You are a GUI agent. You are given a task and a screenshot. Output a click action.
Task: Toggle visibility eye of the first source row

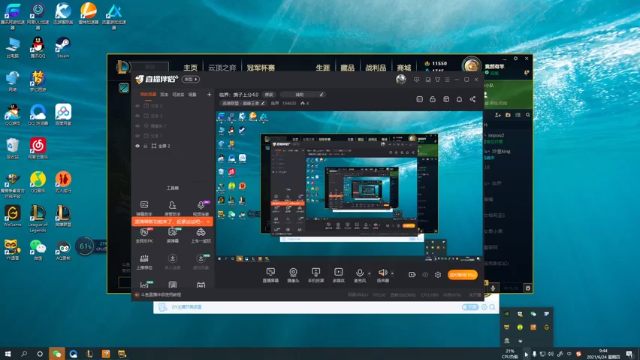(138, 106)
